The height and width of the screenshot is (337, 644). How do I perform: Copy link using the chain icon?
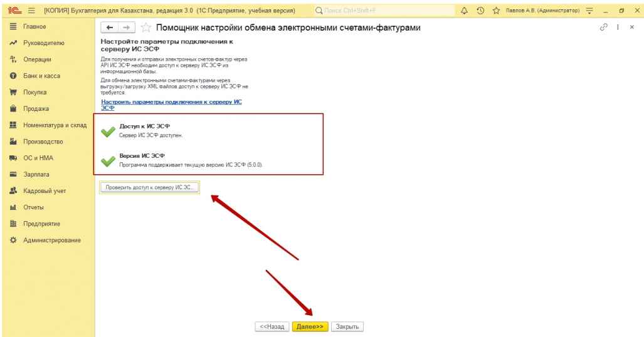(x=603, y=27)
